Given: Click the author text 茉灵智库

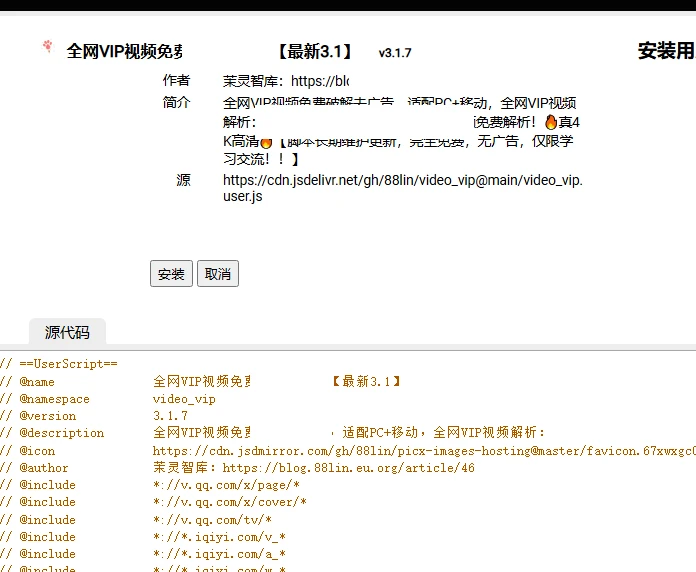Looking at the screenshot, I should [253, 81].
